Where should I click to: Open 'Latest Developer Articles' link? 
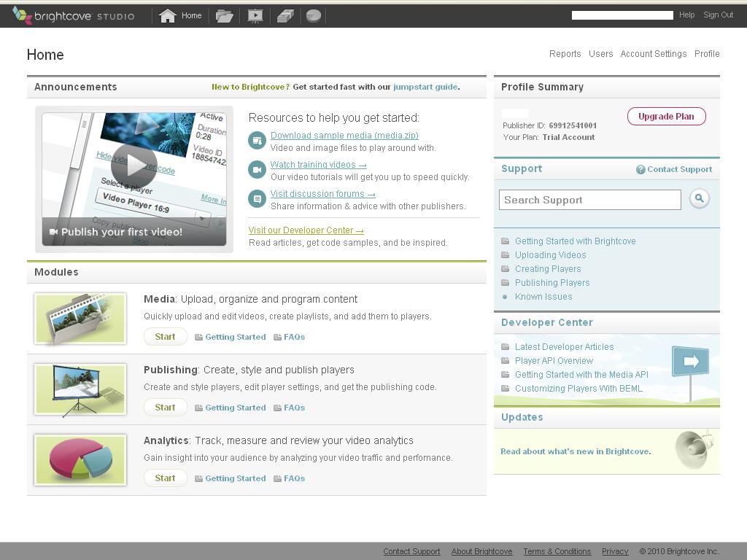pos(564,346)
